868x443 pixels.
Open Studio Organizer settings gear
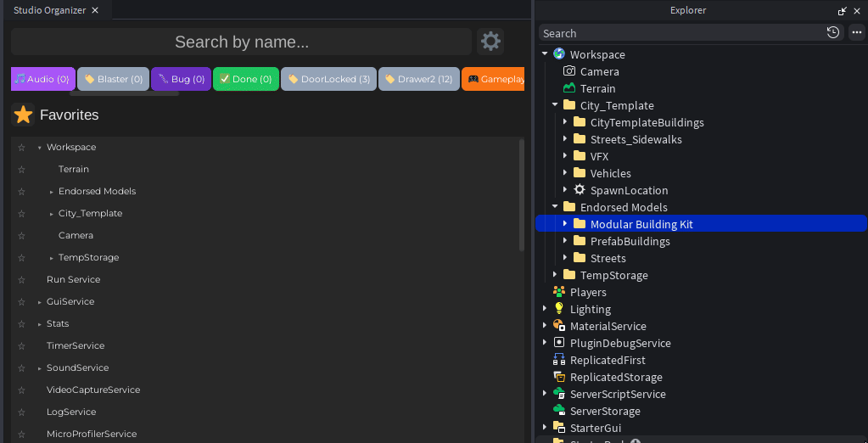click(490, 41)
